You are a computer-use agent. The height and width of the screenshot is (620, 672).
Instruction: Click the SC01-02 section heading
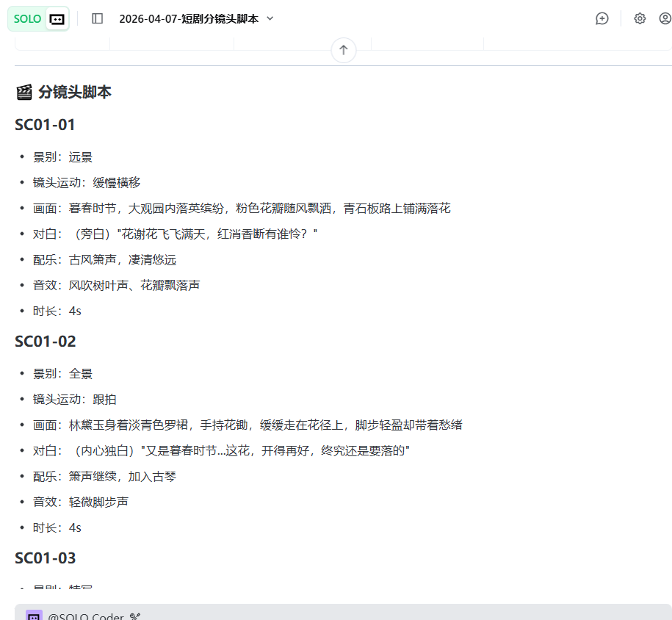pos(46,342)
